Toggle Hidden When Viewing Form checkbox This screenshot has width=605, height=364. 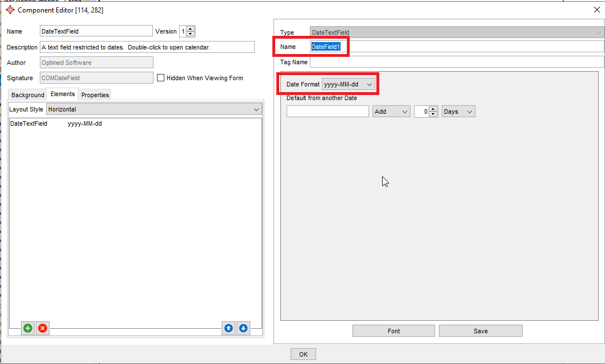point(161,78)
